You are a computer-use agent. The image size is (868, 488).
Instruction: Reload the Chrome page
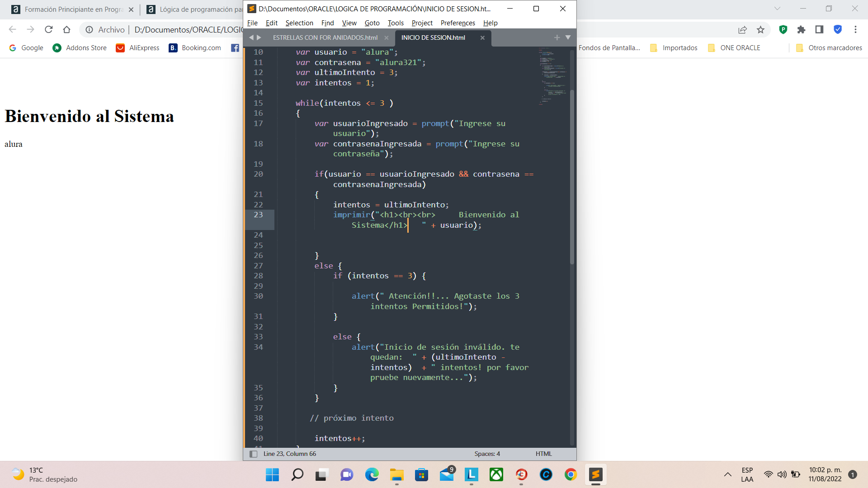(49, 29)
